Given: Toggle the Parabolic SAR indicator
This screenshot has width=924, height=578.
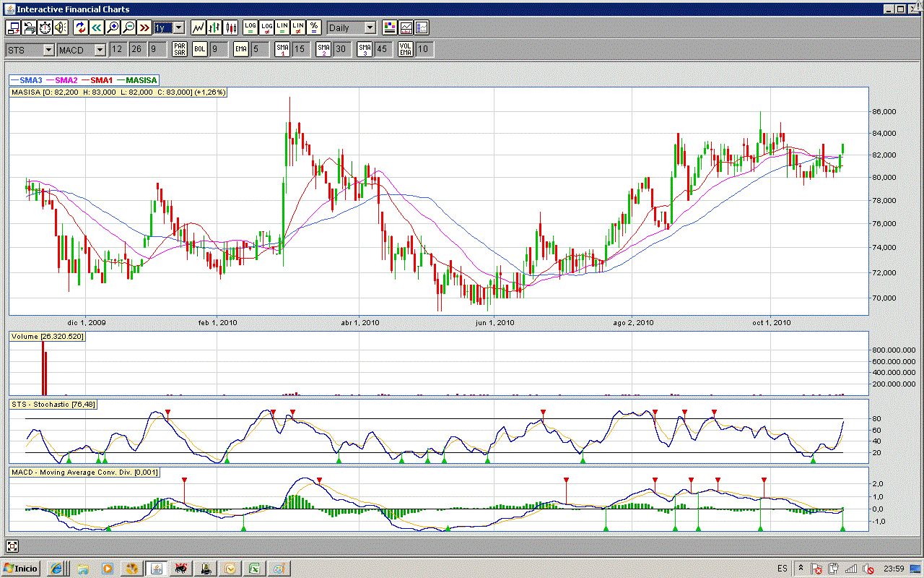Looking at the screenshot, I should pyautogui.click(x=180, y=49).
